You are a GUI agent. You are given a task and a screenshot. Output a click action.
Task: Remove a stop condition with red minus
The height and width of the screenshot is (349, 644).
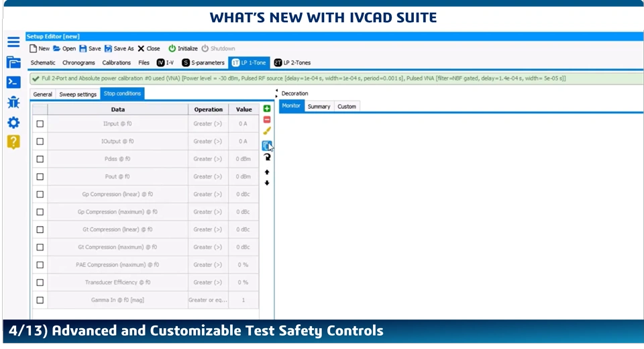pos(267,119)
